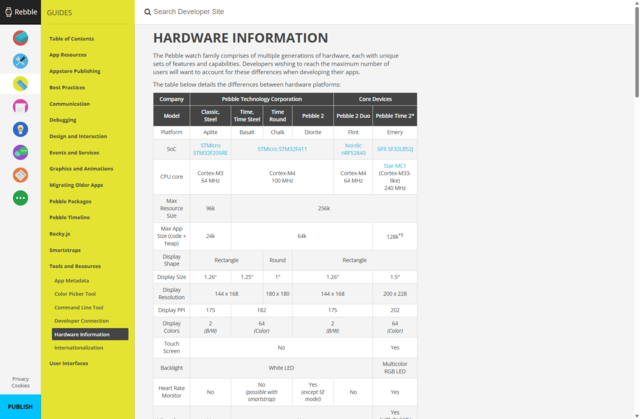
Task: Open App Metadata subpage
Action: click(71, 281)
